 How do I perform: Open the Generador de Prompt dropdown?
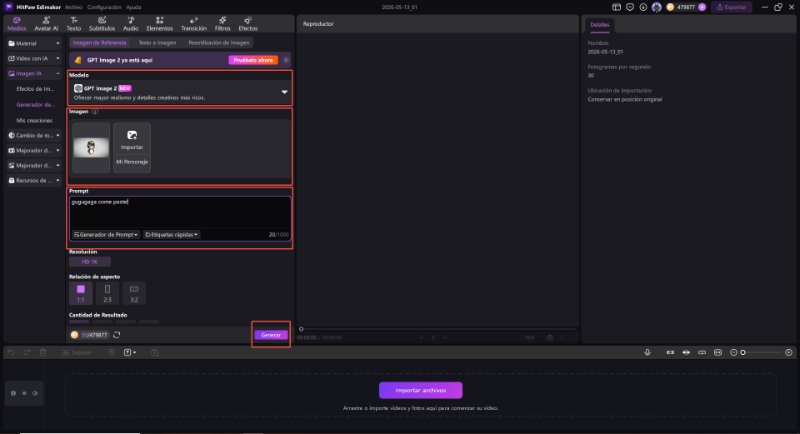click(x=106, y=235)
